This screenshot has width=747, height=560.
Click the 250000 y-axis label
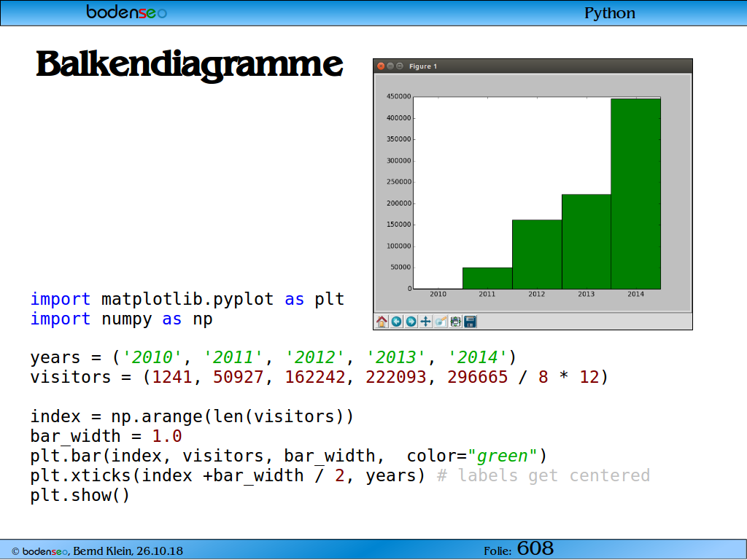(399, 182)
